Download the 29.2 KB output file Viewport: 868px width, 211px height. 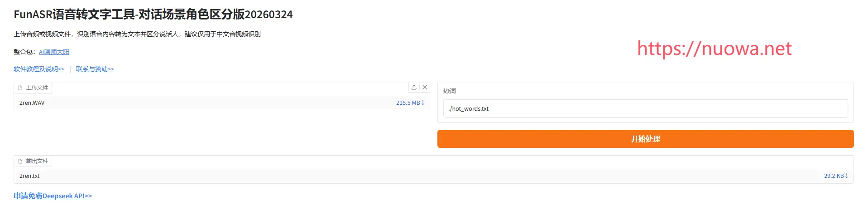(835, 176)
